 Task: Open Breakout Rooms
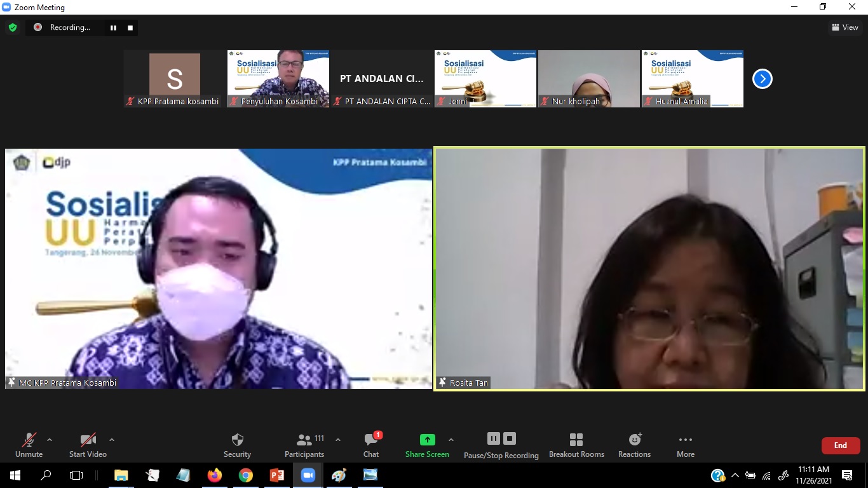coord(576,445)
